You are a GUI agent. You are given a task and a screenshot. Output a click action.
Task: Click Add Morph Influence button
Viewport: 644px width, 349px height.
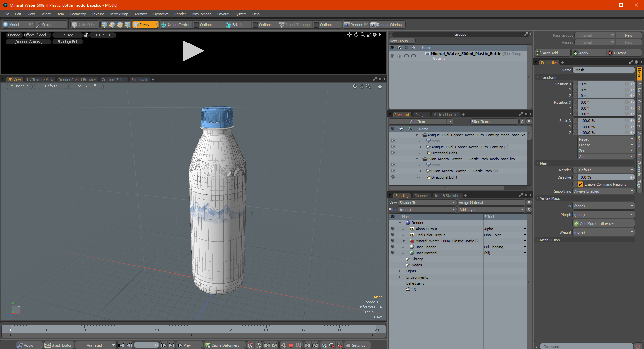(x=604, y=223)
